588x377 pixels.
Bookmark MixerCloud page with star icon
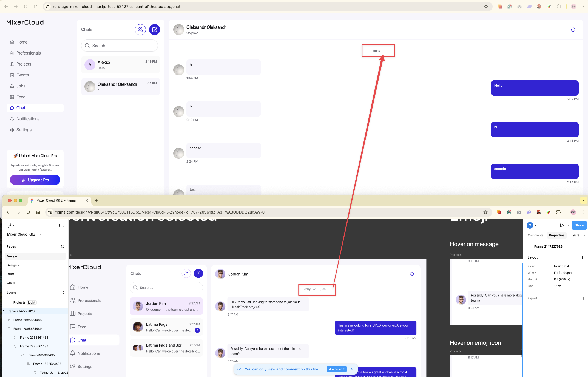click(486, 7)
